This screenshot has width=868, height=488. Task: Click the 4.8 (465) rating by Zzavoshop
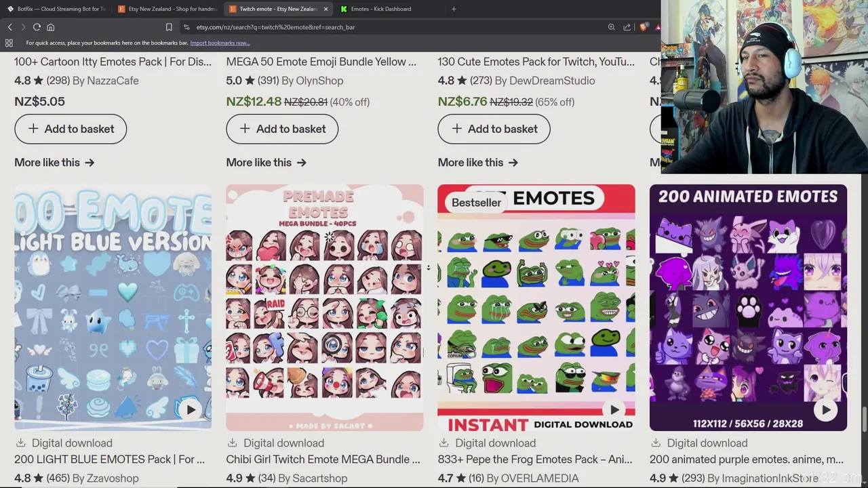(42, 479)
